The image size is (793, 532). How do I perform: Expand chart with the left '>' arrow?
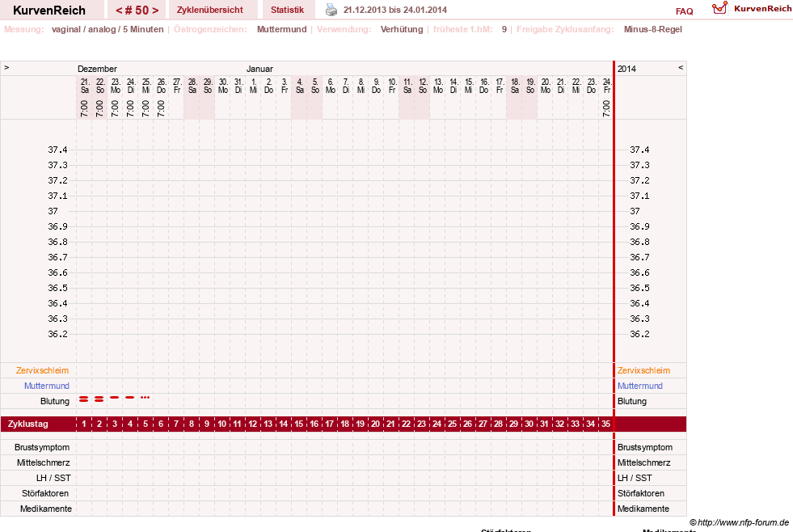click(6, 67)
